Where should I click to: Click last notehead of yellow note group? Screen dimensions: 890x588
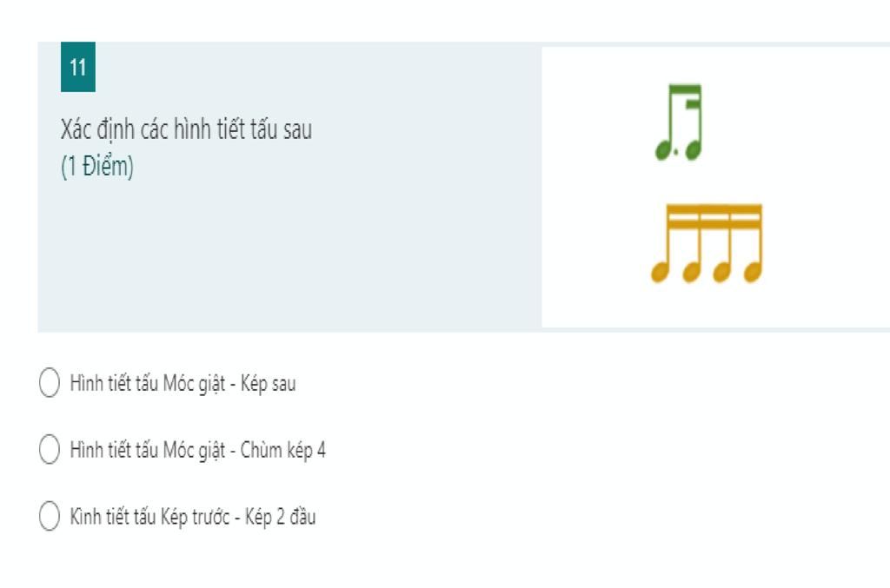click(752, 274)
